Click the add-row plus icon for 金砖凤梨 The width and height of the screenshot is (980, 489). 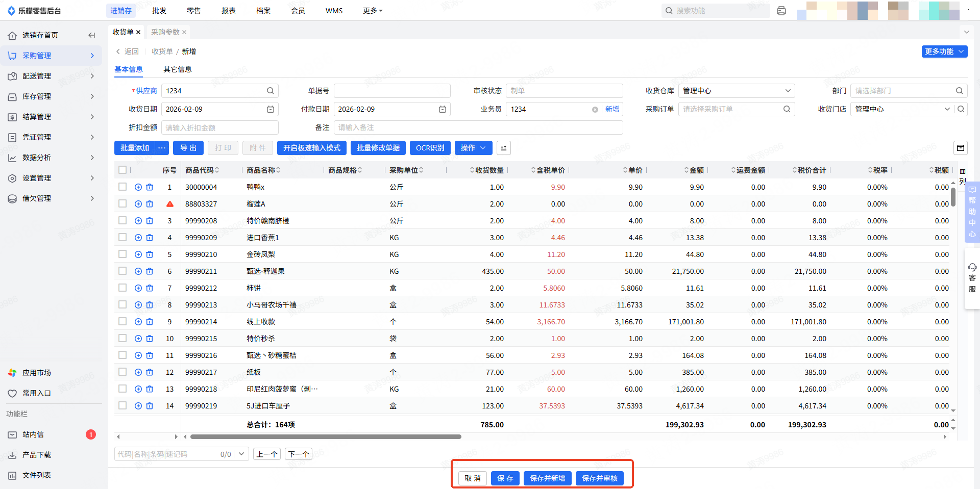[138, 254]
